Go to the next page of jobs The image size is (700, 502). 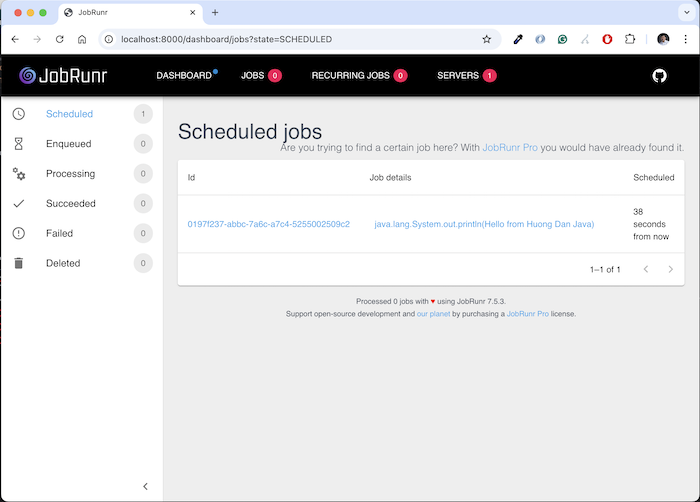tap(671, 269)
